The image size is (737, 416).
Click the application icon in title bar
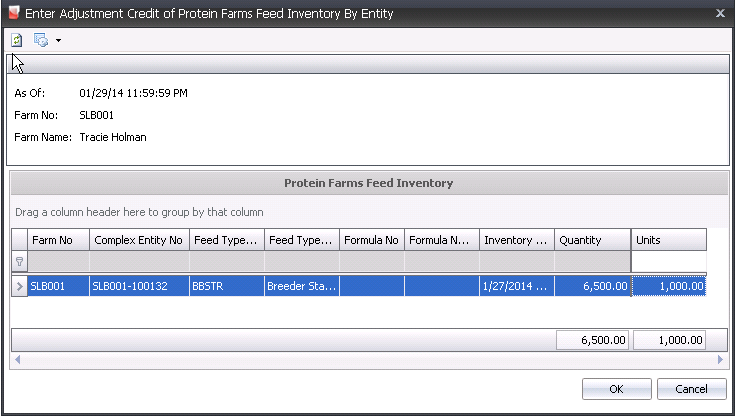[14, 13]
